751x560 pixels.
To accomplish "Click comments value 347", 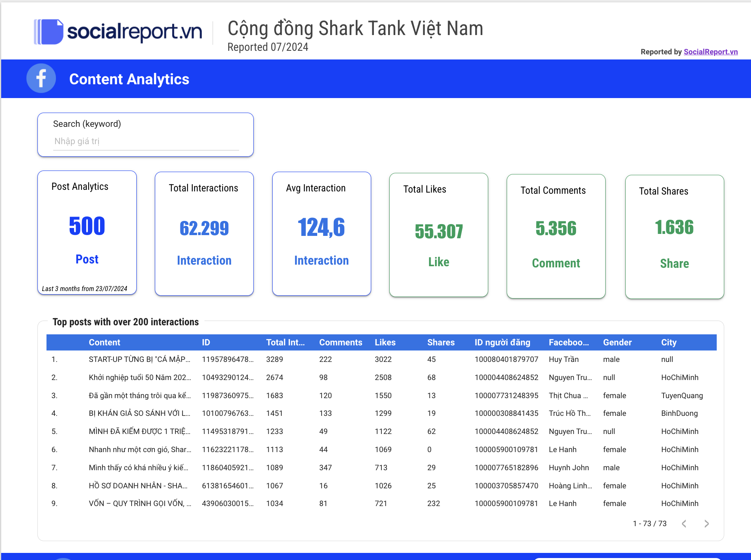I will [325, 467].
